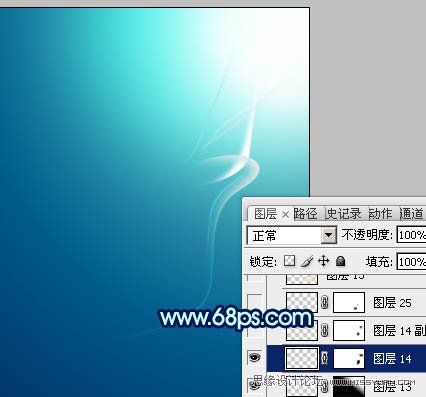Screen dimensions: 426x397
Task: Select the layer thumbnail of 图层 14
Action: pyautogui.click(x=302, y=359)
